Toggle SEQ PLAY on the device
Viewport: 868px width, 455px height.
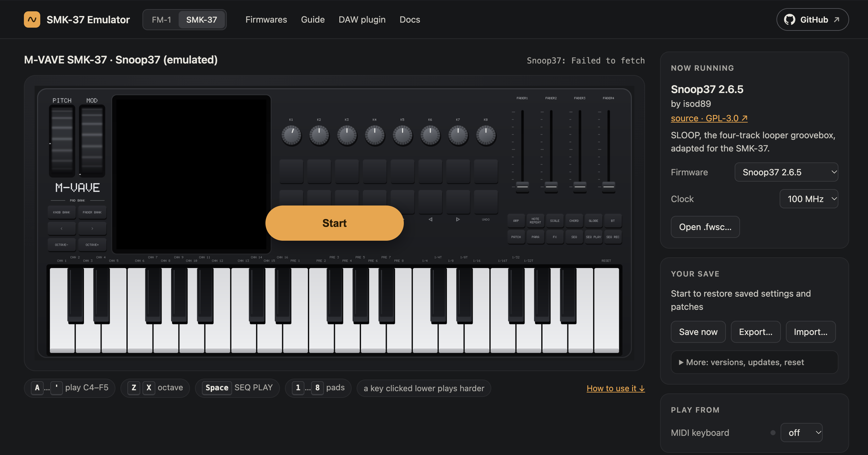593,237
